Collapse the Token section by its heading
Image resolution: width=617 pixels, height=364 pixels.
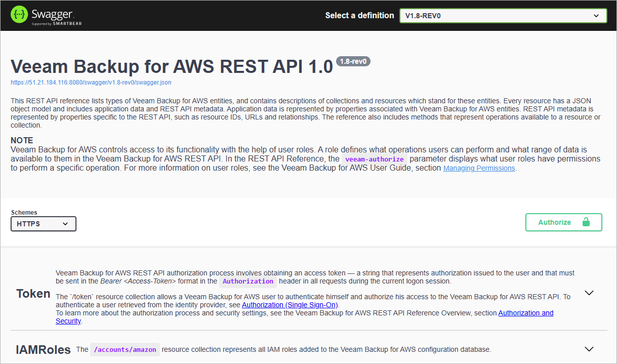click(x=32, y=293)
